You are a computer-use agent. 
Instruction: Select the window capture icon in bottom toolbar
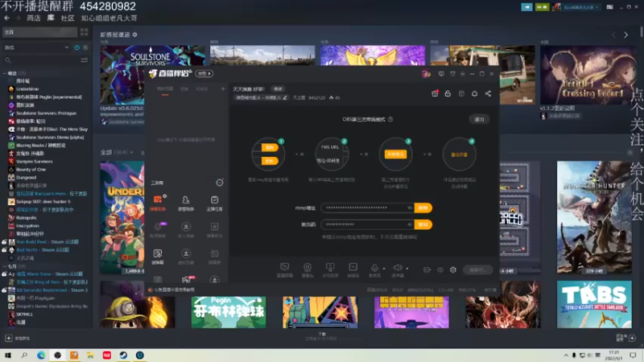[x=284, y=268]
